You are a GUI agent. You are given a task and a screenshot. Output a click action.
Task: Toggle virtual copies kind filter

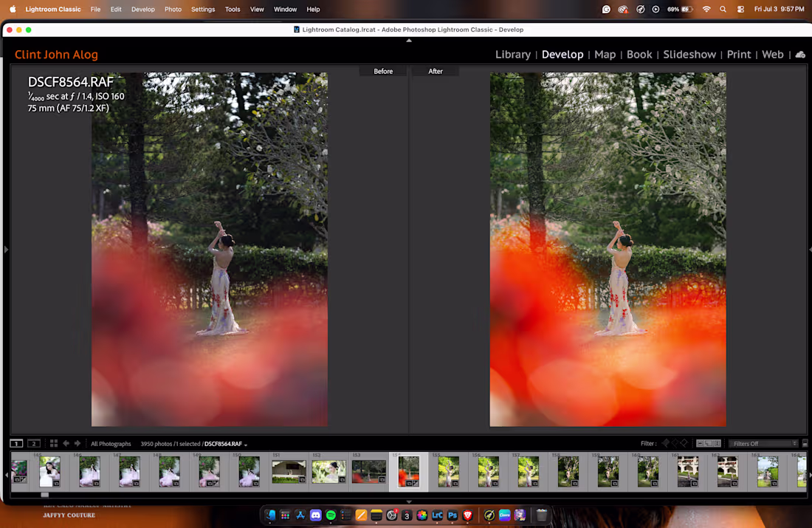point(709,444)
